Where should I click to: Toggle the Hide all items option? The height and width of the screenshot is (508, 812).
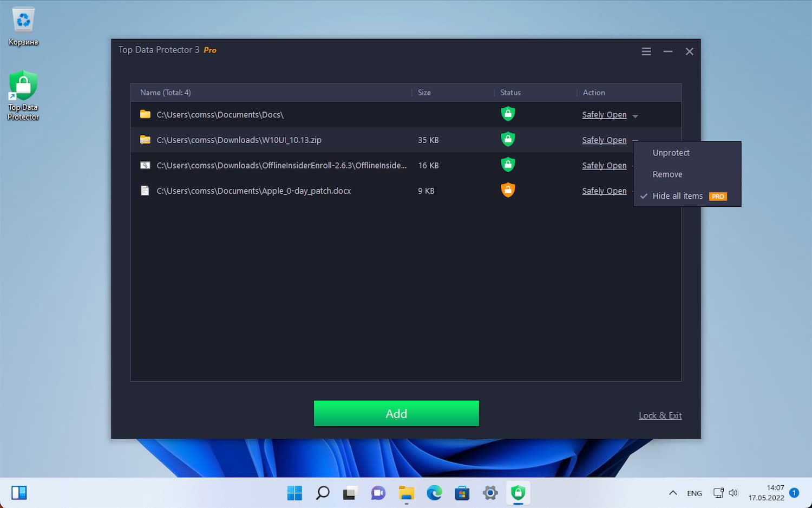coord(687,196)
